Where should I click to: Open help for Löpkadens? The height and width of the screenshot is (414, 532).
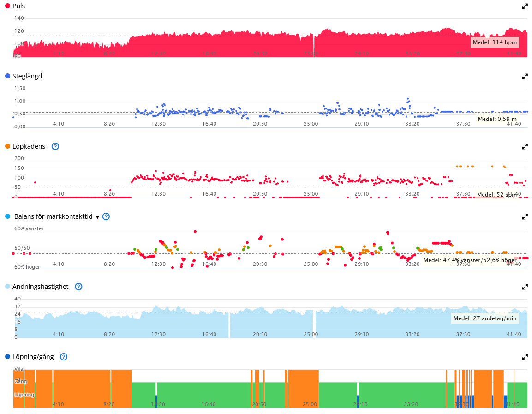coord(55,146)
